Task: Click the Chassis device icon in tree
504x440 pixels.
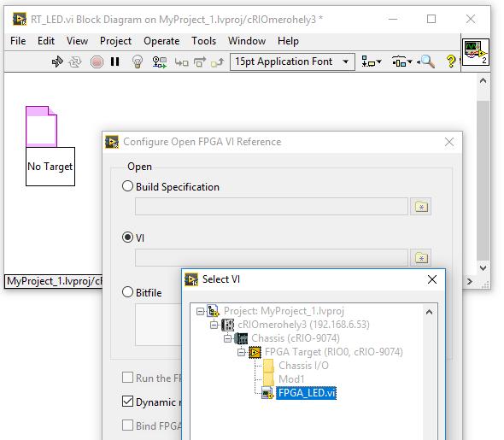Action: pos(241,338)
